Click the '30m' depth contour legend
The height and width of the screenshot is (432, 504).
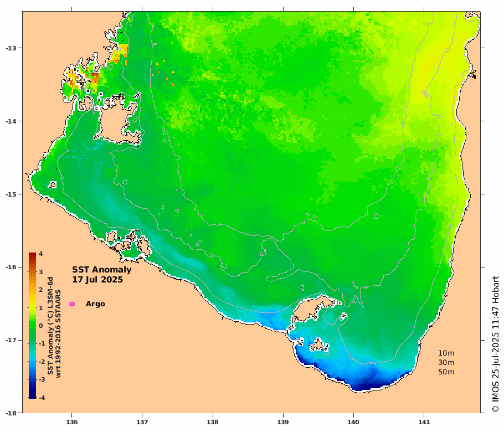coord(446,362)
